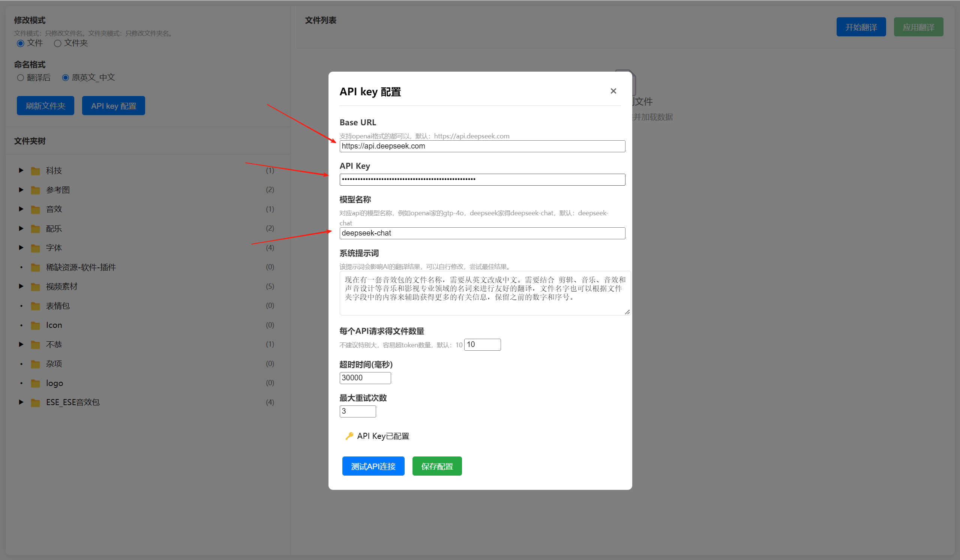Expand the 不恭 folder triangle
The image size is (960, 560).
(x=21, y=344)
